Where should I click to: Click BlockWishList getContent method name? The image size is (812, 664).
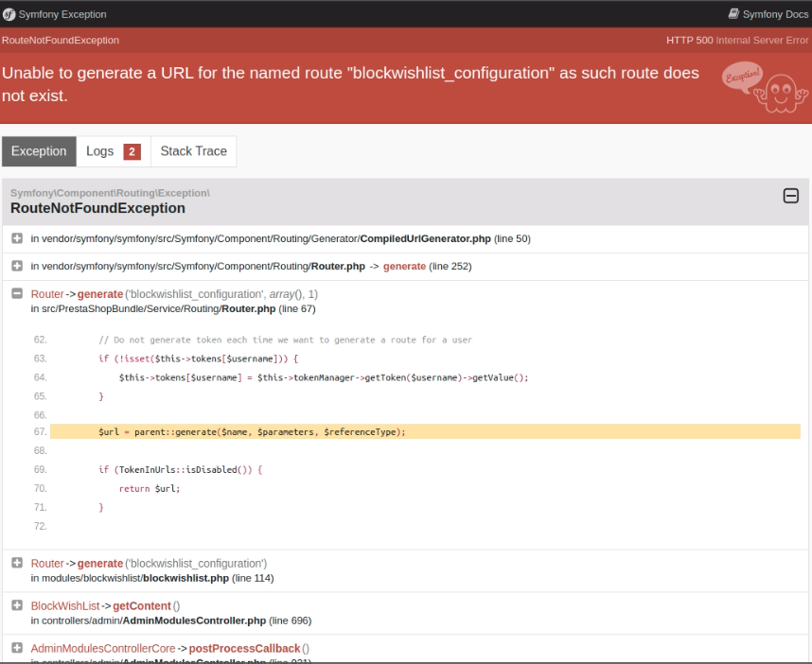[142, 606]
